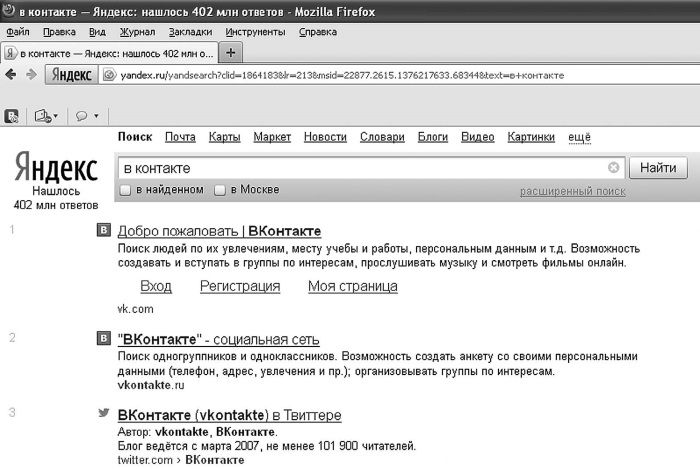Click the back navigation arrow
This screenshot has height=469, width=700.
[x=11, y=75]
